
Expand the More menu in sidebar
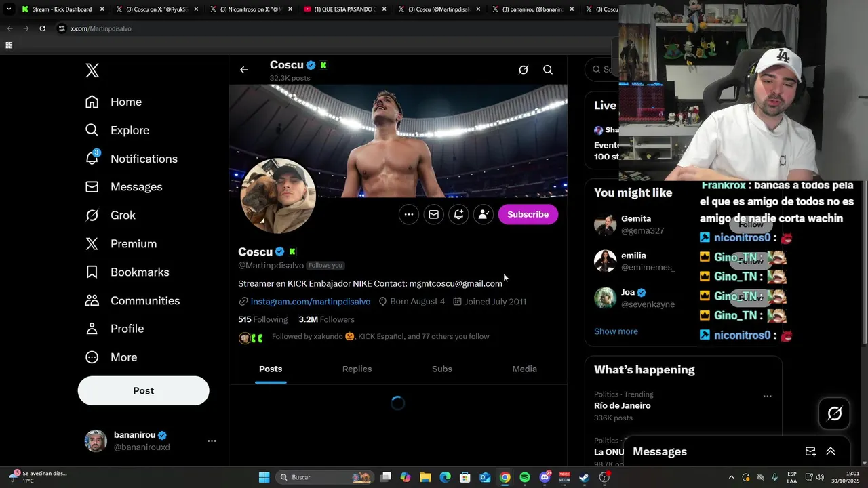111,357
